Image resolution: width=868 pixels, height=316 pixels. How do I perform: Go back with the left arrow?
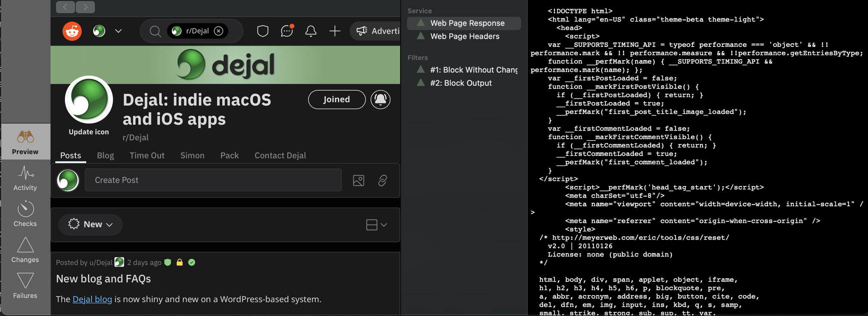(x=65, y=7)
